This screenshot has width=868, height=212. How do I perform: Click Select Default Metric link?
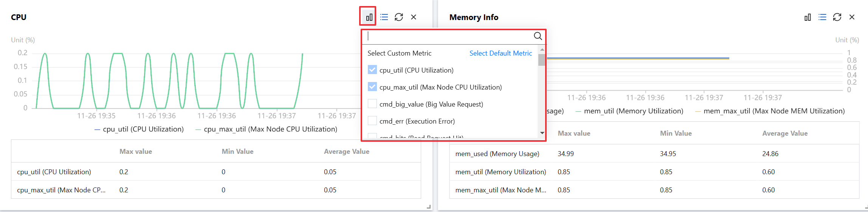(501, 53)
